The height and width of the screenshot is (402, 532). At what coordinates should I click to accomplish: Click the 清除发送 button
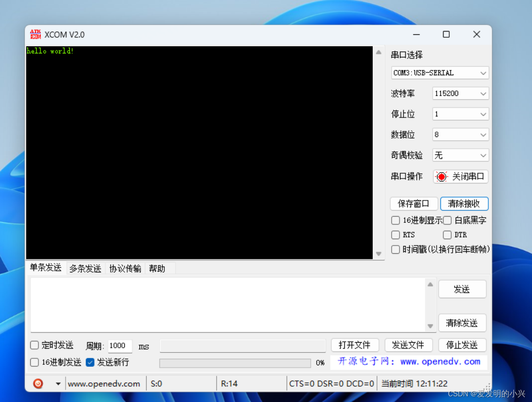click(462, 323)
